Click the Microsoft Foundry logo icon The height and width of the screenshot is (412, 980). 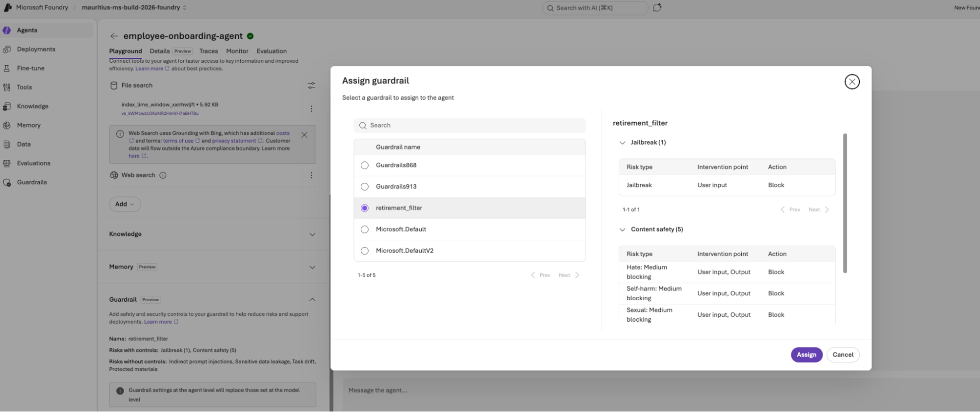click(x=8, y=7)
